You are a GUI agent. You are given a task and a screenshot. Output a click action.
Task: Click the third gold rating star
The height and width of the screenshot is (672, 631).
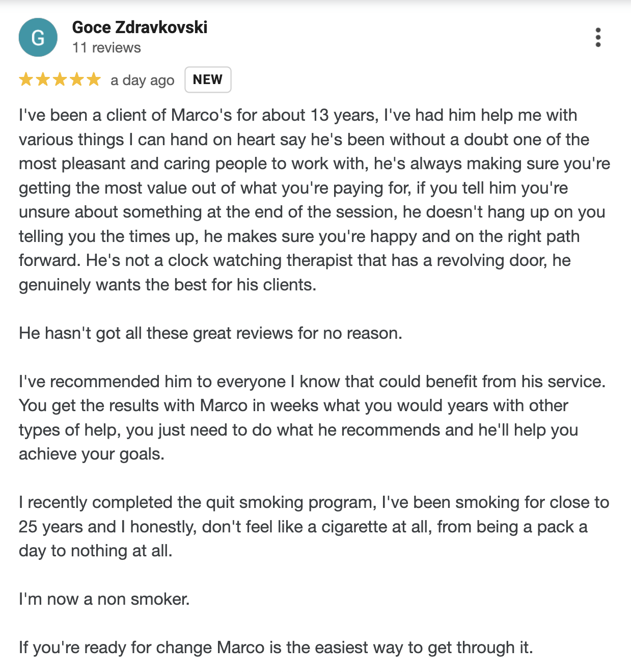[x=60, y=79]
